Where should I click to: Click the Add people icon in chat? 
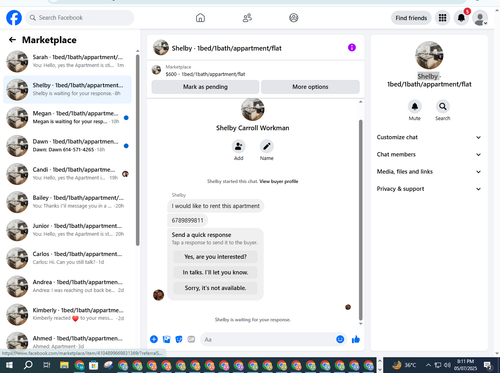[x=239, y=146]
